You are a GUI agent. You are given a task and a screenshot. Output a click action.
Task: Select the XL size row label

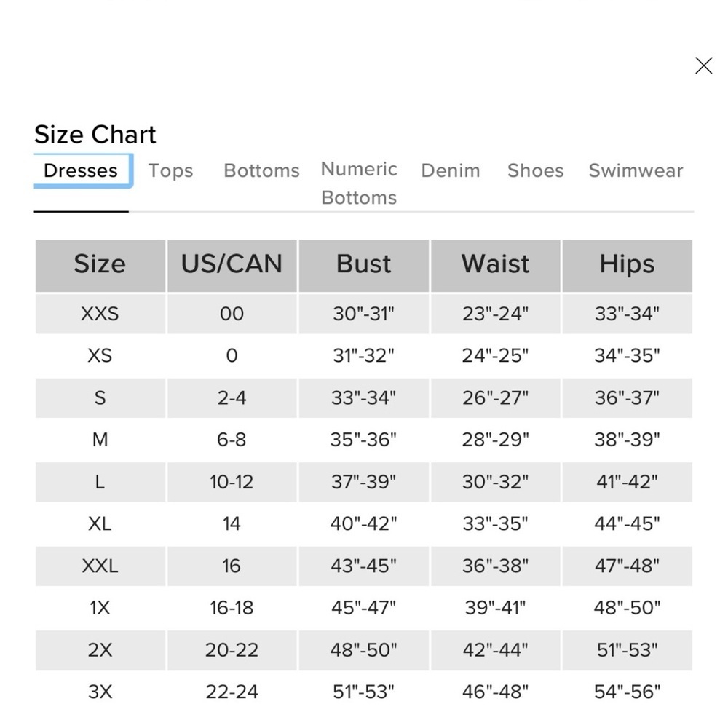[100, 523]
